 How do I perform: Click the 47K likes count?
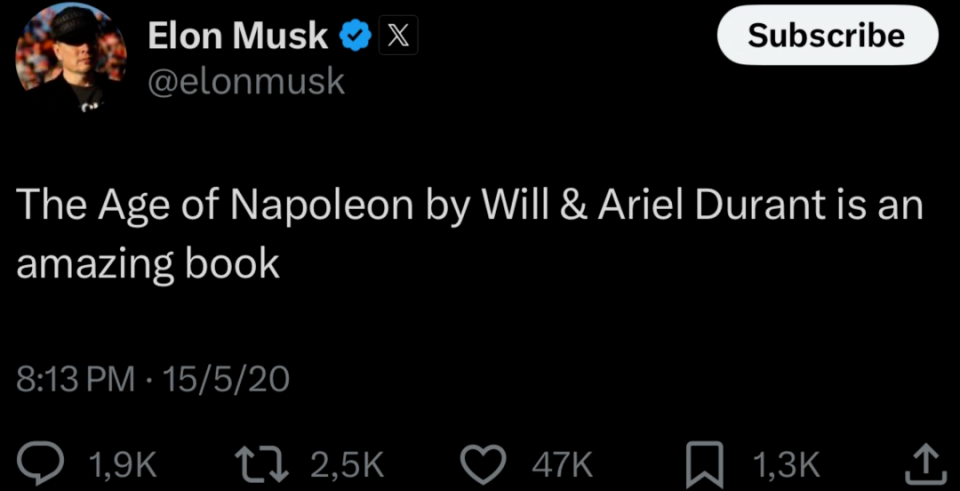point(562,466)
